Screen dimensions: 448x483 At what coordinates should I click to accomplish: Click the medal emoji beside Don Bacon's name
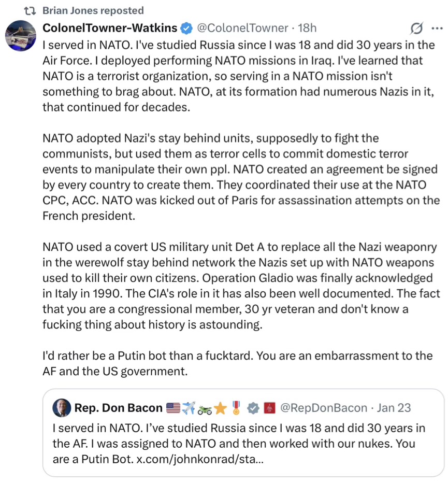pyautogui.click(x=237, y=408)
